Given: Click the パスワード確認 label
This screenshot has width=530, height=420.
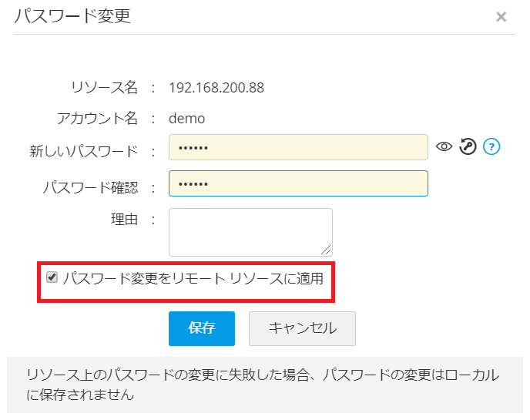Looking at the screenshot, I should [x=91, y=186].
